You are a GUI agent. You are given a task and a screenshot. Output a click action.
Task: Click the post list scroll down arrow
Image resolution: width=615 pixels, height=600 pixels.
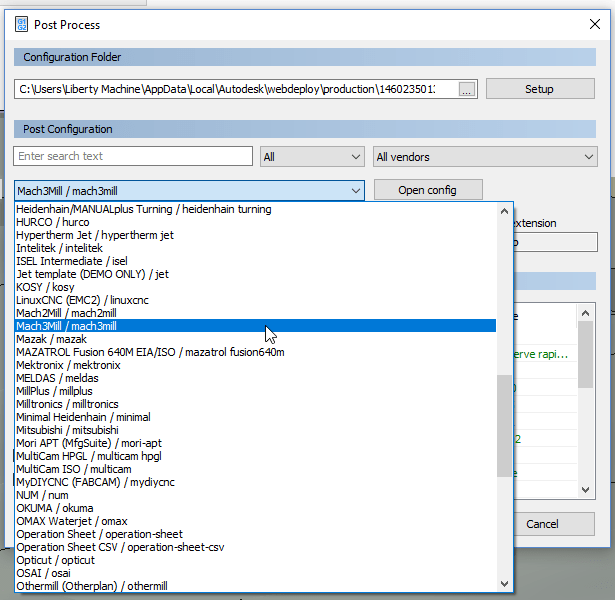[x=504, y=584]
